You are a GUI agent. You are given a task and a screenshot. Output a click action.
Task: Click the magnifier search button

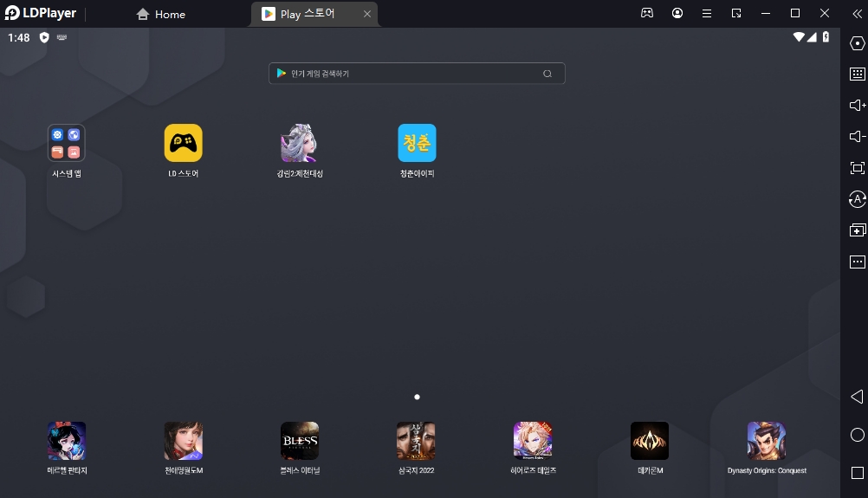[547, 74]
